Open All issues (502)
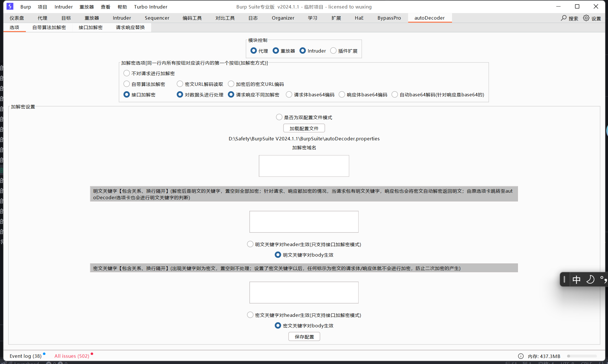Image resolution: width=608 pixels, height=364 pixels. pyautogui.click(x=72, y=356)
